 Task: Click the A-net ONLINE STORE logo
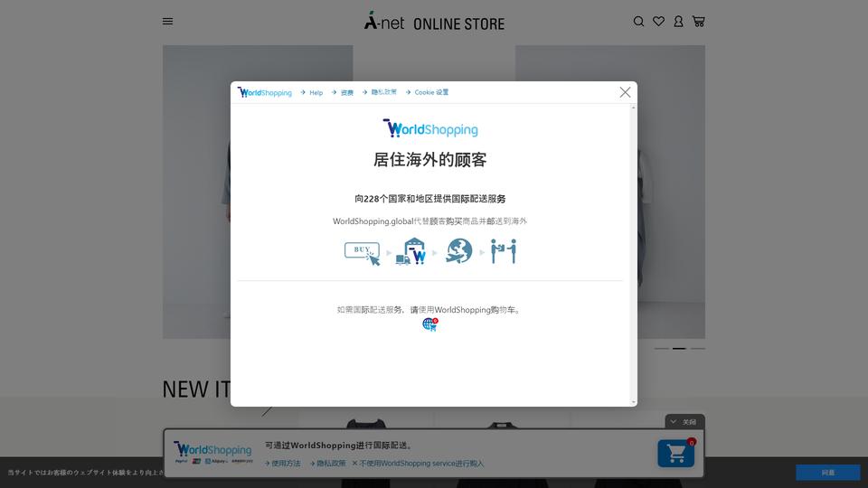(434, 22)
